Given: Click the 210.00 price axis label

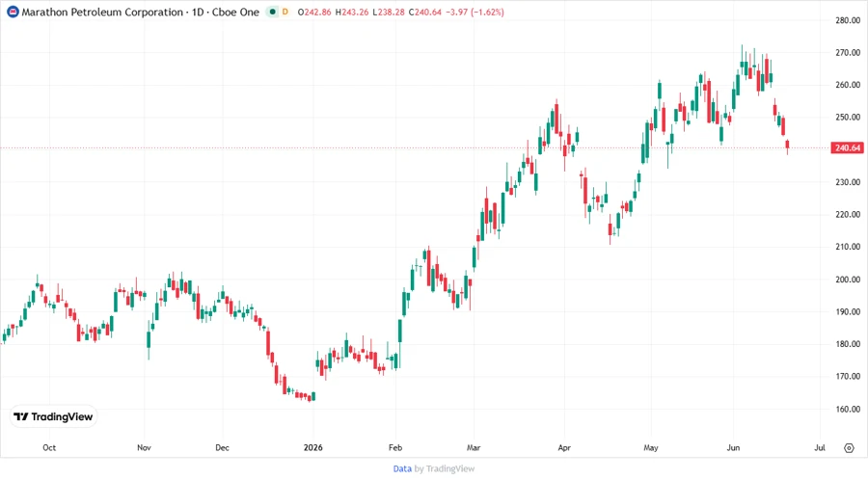Looking at the screenshot, I should tap(848, 247).
